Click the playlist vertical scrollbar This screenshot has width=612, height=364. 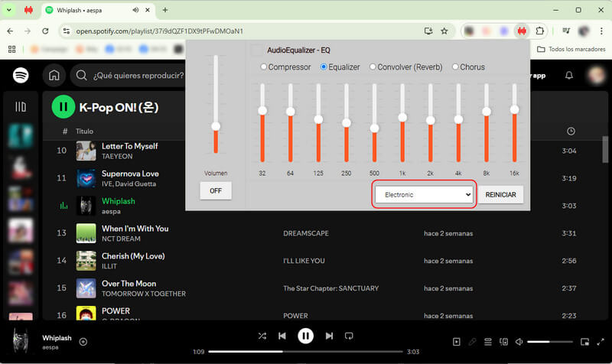coord(605,149)
